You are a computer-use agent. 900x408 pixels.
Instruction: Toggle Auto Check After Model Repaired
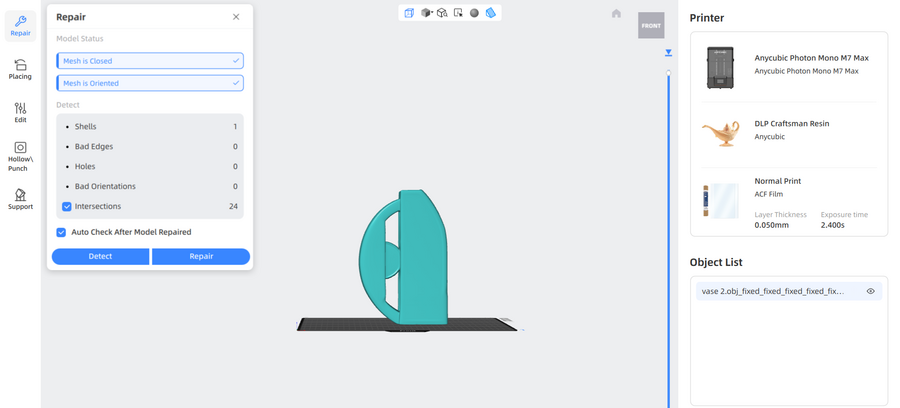[x=61, y=232]
